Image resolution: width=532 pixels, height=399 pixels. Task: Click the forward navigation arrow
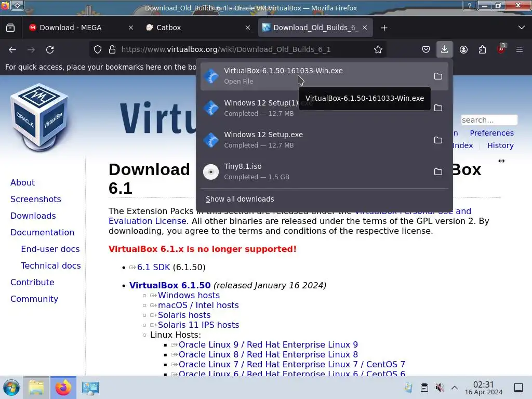pos(31,49)
